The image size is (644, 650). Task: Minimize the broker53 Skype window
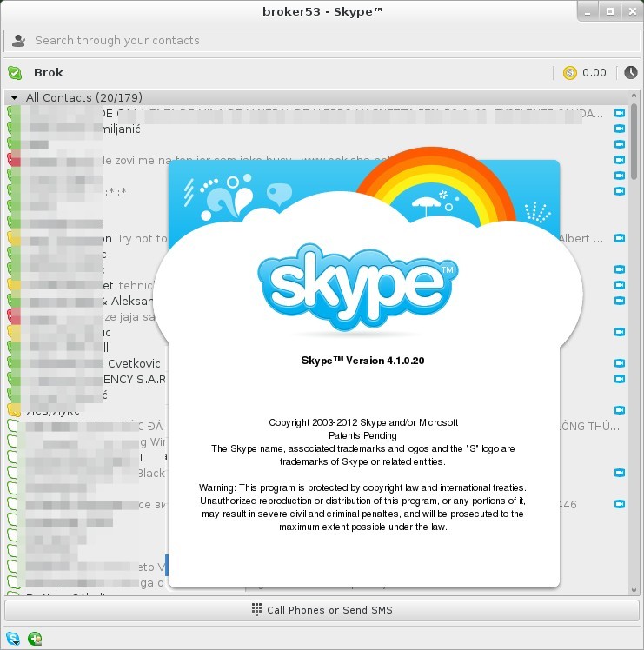[588, 12]
